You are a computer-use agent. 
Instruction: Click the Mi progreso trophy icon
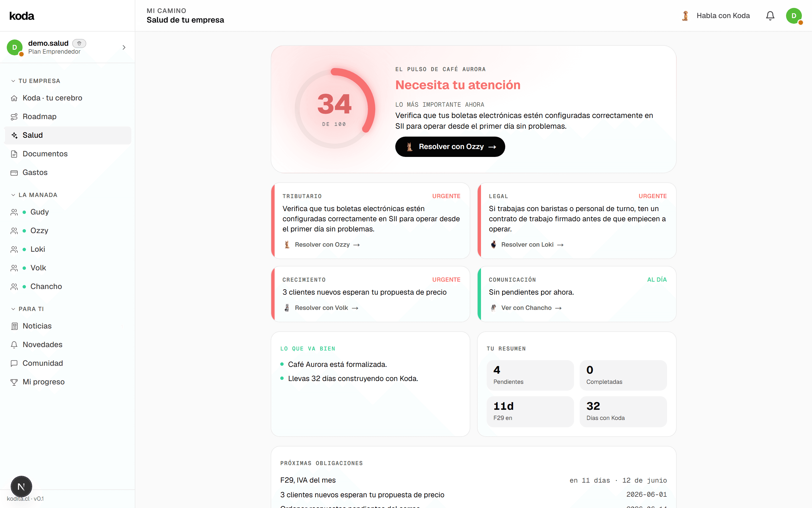[x=14, y=382]
